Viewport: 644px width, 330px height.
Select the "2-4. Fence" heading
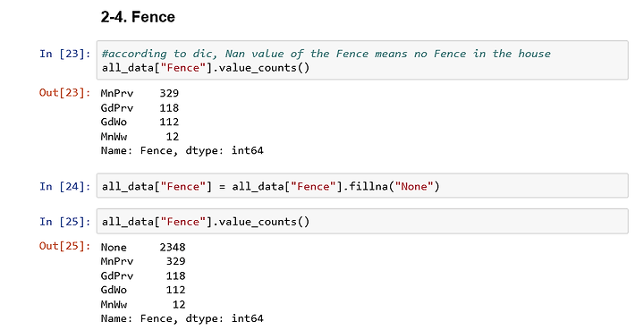point(138,17)
